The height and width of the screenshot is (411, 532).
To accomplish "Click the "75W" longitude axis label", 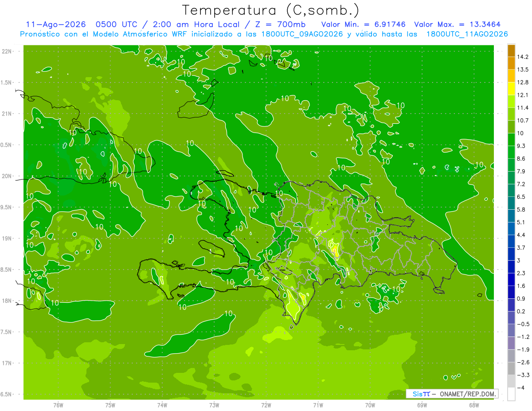I will (110, 405).
